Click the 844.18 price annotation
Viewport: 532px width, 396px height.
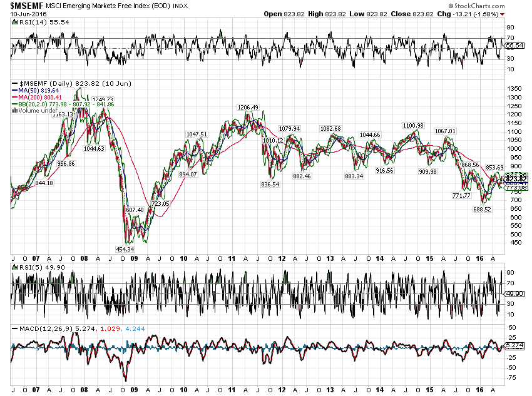[44, 183]
